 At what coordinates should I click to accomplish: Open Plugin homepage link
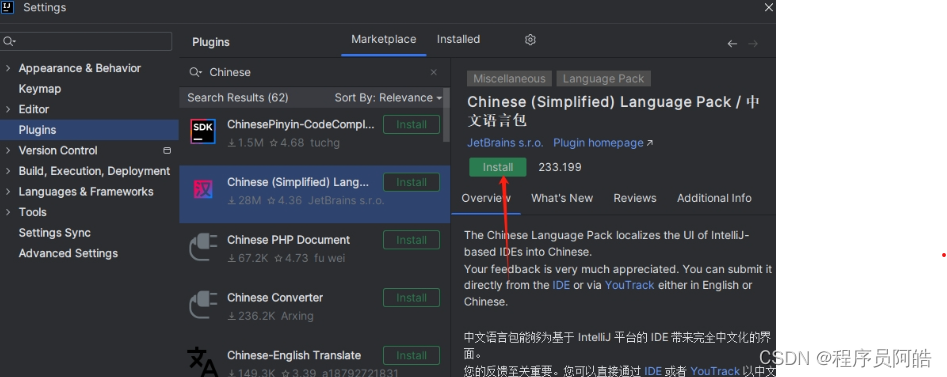click(x=599, y=143)
